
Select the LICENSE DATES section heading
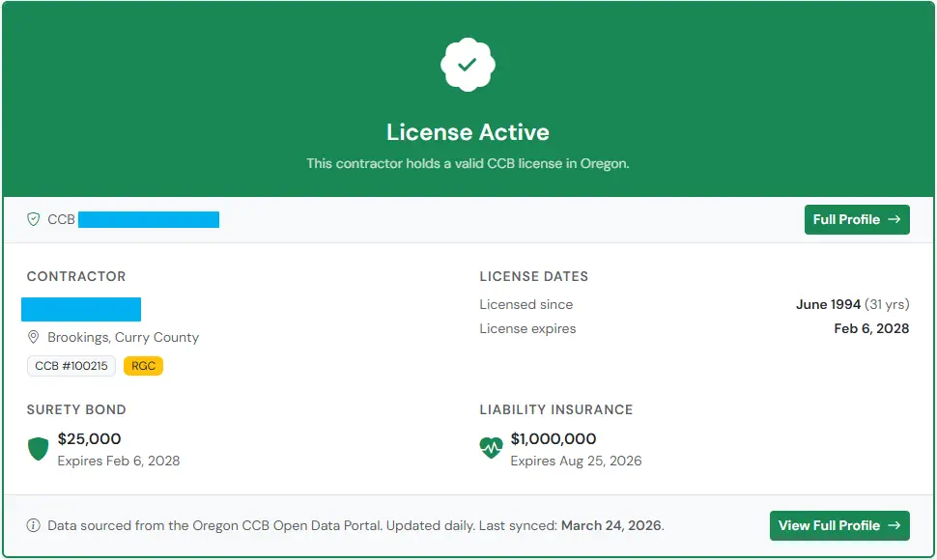coord(533,277)
